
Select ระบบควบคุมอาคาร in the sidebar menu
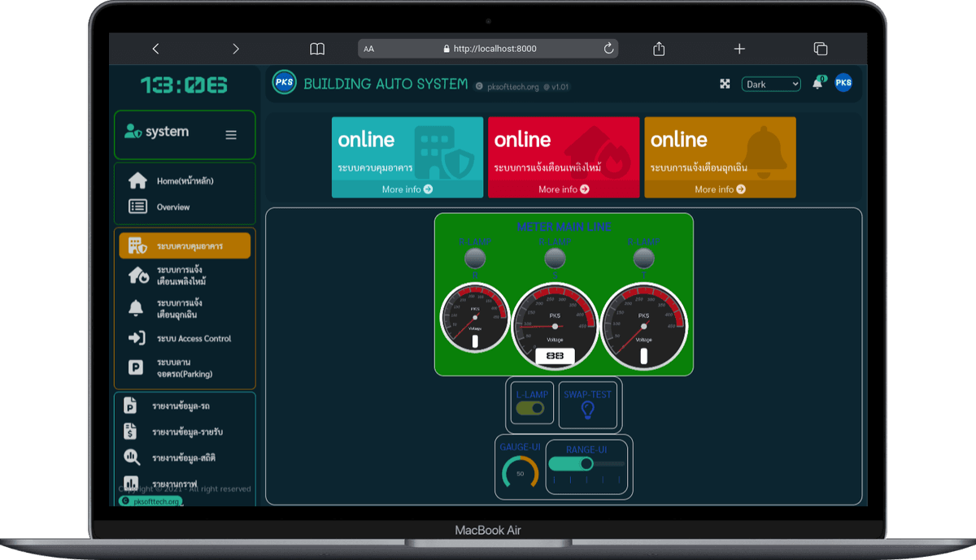pos(185,245)
